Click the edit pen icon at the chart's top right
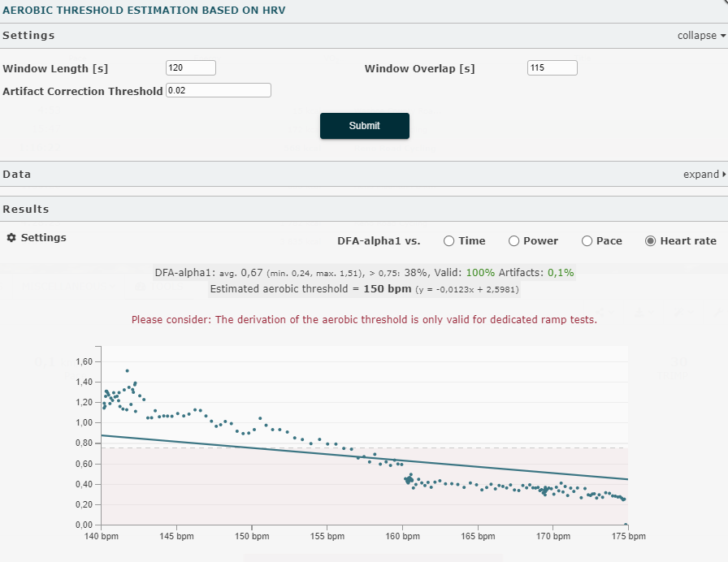 coord(719,311)
